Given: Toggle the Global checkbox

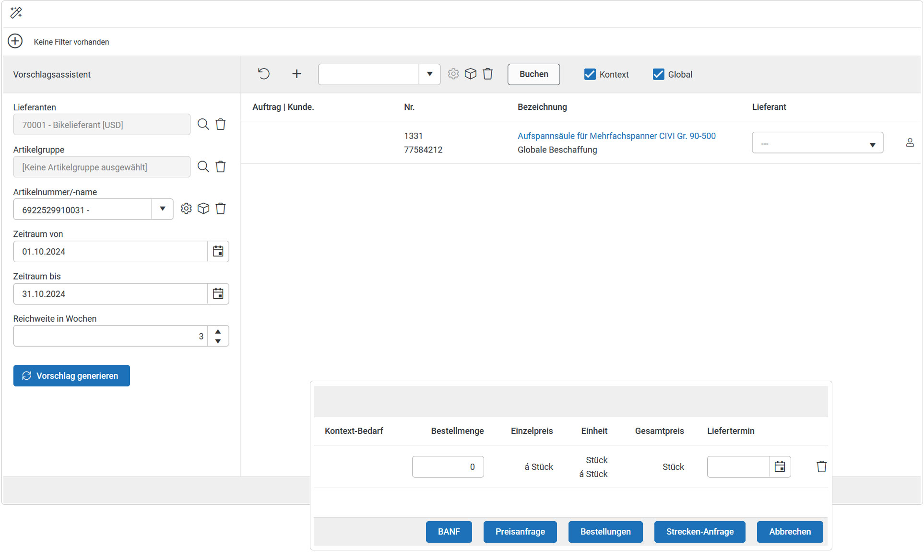Looking at the screenshot, I should tap(658, 74).
